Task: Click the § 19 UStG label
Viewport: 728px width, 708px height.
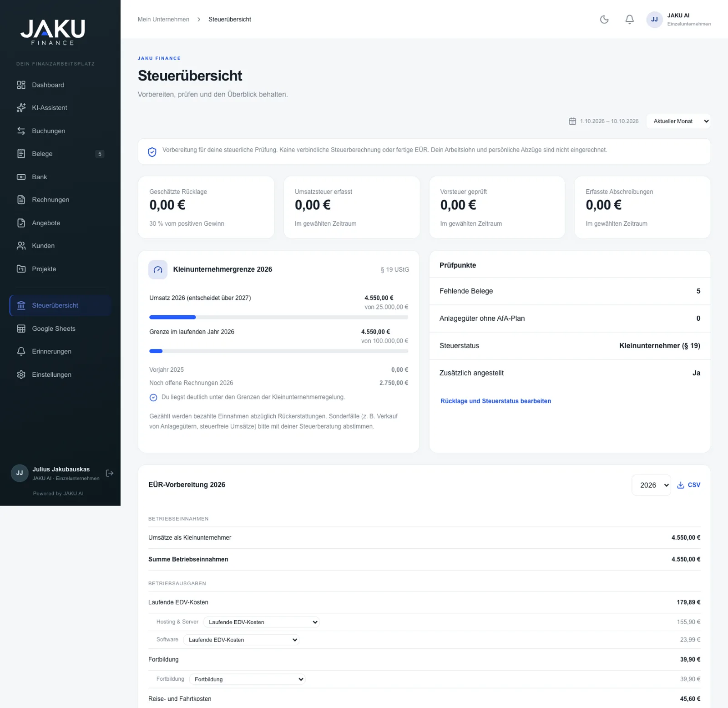Action: (394, 270)
